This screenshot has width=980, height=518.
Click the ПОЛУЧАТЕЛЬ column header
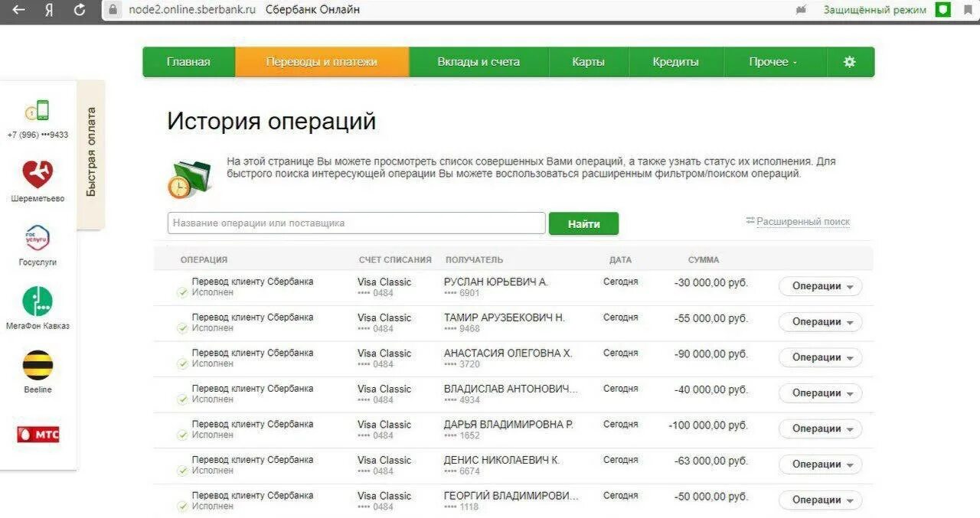tap(475, 260)
